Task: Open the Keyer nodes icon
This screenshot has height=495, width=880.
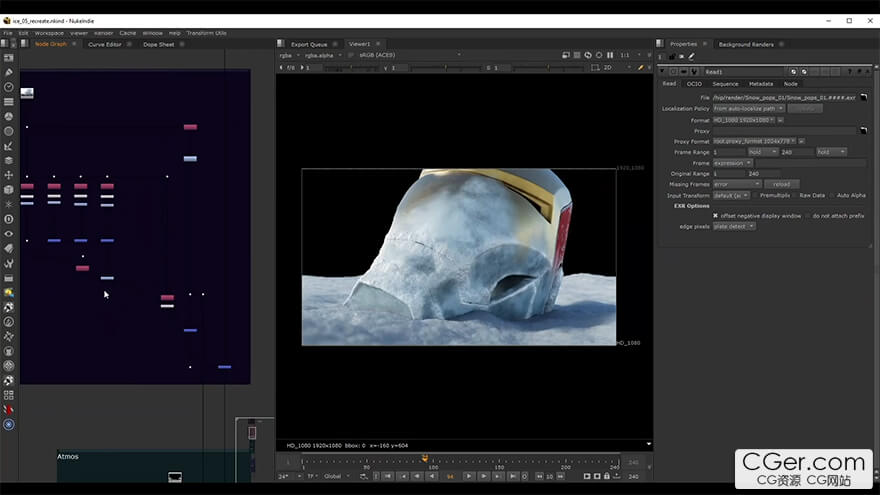Action: 8,146
